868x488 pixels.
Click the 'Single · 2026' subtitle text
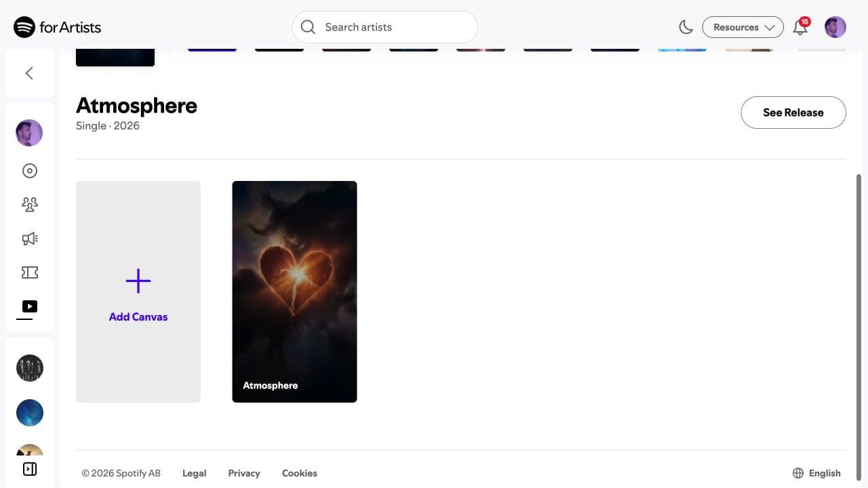[108, 125]
